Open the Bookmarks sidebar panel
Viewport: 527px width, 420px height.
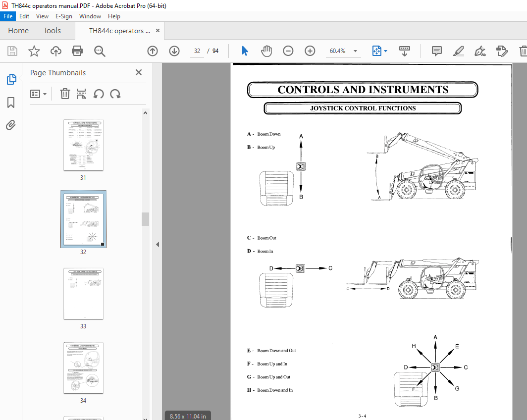(x=11, y=103)
